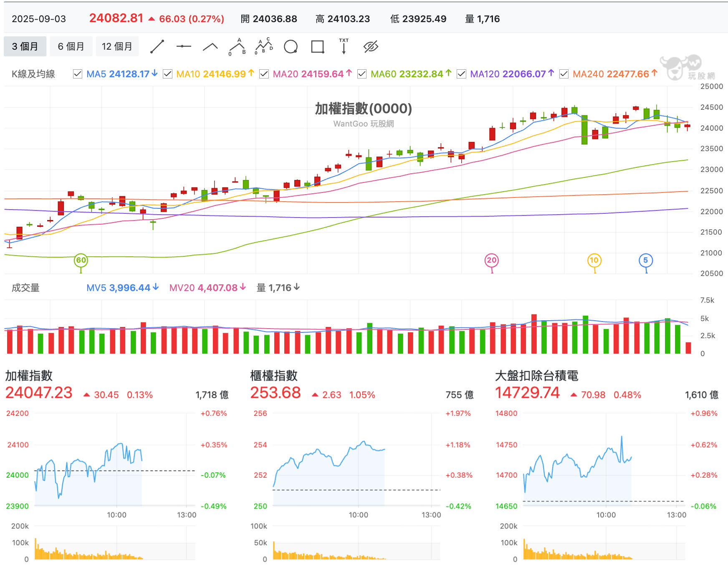Hide drawings with the crossed-eye icon
The height and width of the screenshot is (567, 728).
(371, 47)
